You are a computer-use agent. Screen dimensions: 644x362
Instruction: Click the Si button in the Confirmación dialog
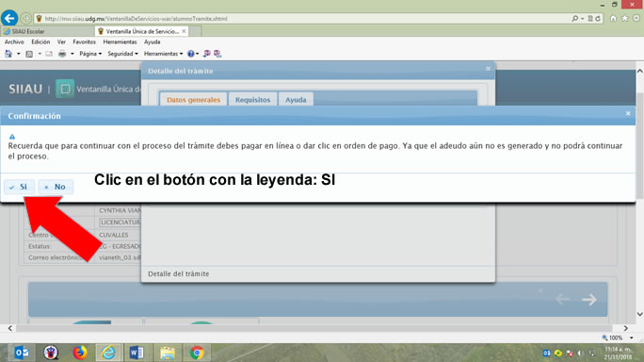[x=19, y=187]
